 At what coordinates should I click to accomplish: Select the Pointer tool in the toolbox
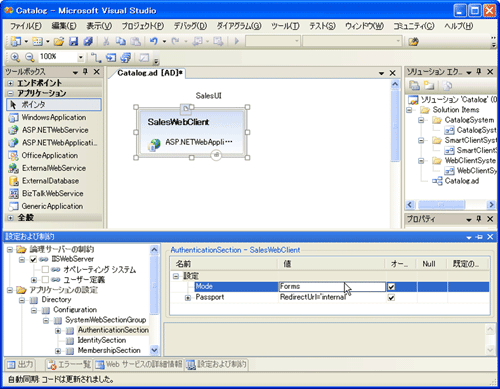click(54, 105)
